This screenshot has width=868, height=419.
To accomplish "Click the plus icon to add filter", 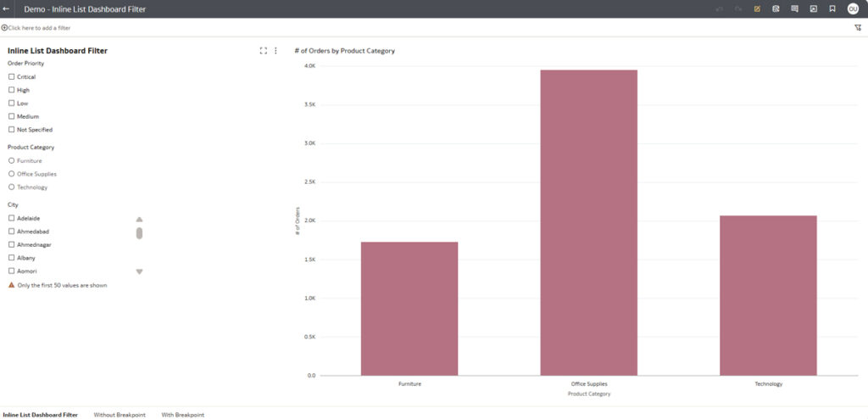I will [x=4, y=28].
